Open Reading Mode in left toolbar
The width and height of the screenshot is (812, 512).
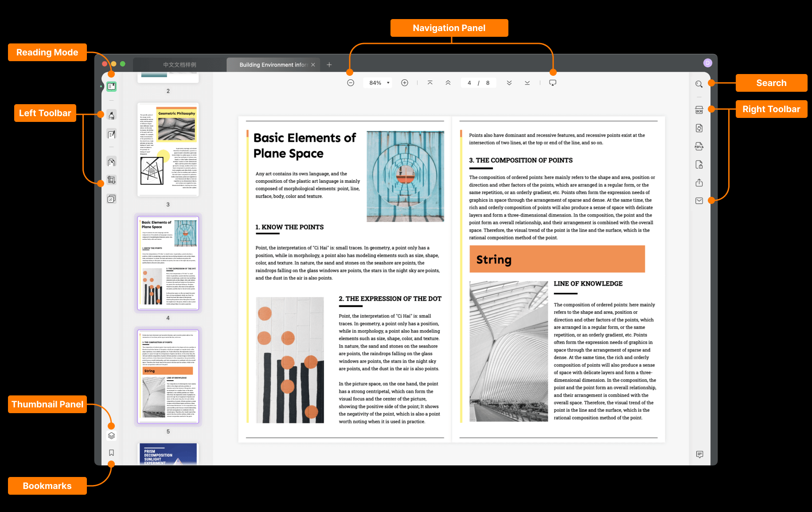coord(112,86)
